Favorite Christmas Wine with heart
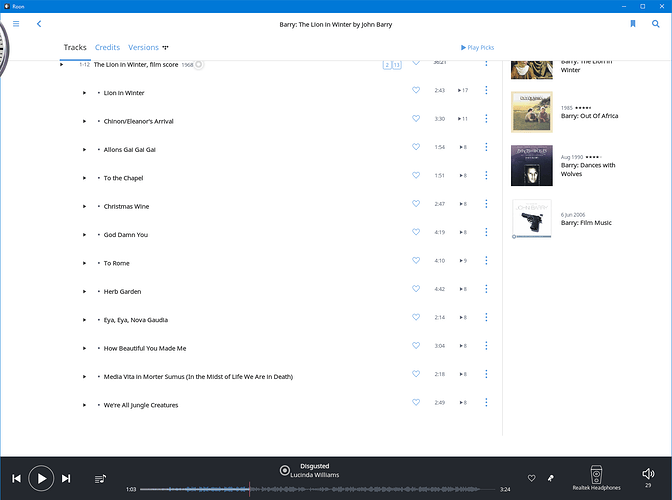Screen dimensions: 672x500 tap(416, 204)
